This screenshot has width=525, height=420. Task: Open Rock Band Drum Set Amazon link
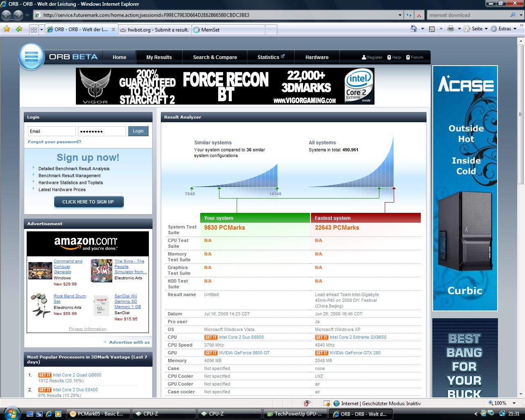pyautogui.click(x=69, y=299)
